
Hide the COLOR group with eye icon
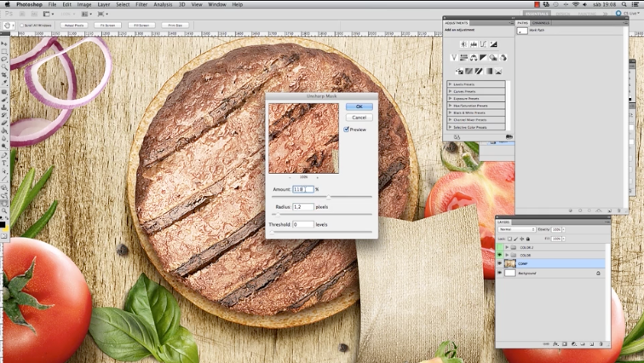(x=499, y=255)
